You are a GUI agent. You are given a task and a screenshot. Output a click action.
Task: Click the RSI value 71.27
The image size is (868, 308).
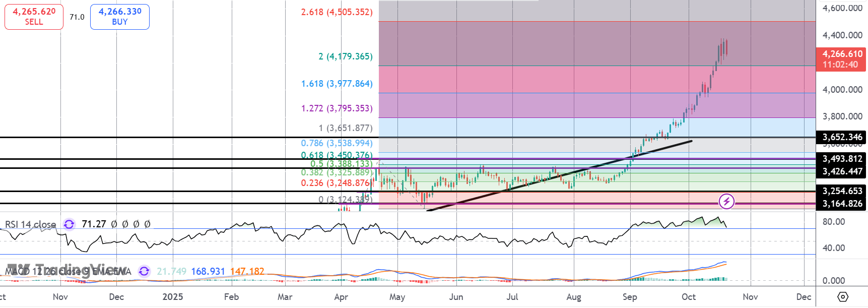coord(94,224)
